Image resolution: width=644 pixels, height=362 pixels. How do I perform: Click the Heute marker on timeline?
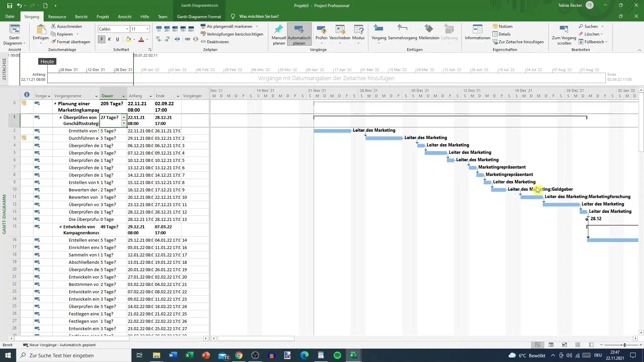(x=47, y=62)
